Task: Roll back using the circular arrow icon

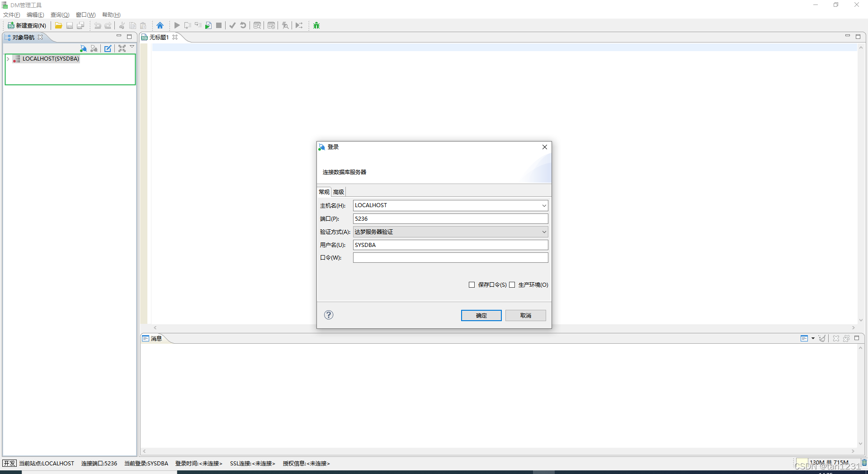Action: pos(243,25)
